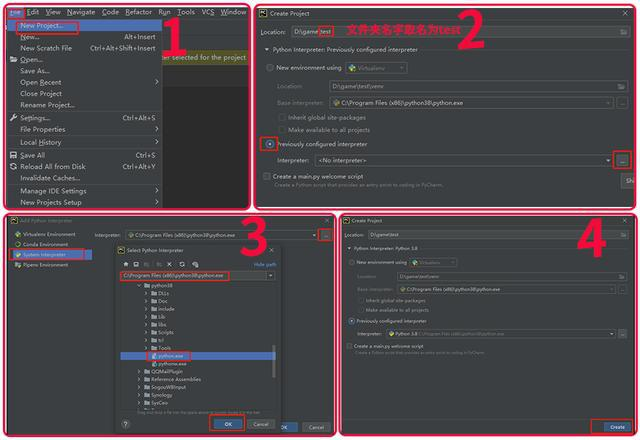Expand the Open Recent submenu arrow
This screenshot has width=640, height=440.
click(x=157, y=82)
